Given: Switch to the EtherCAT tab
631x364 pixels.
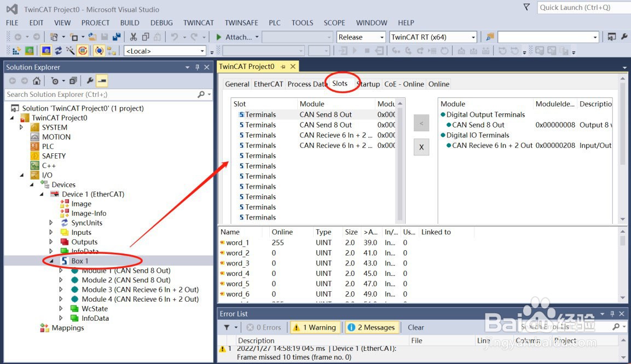Looking at the screenshot, I should click(x=268, y=84).
